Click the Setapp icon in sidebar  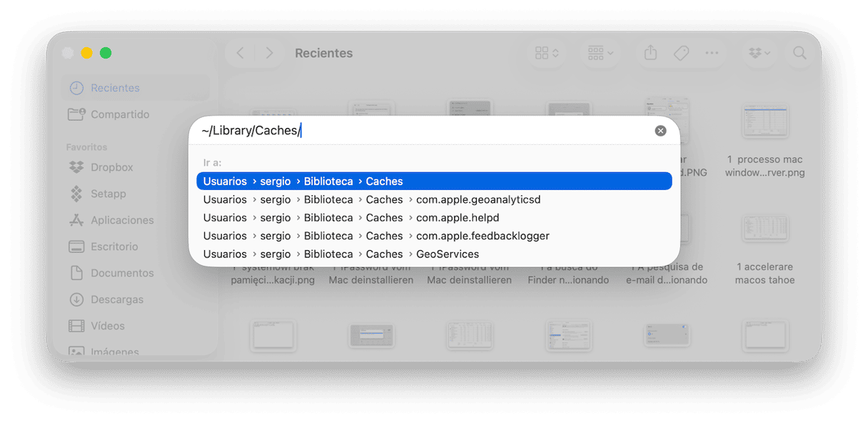(76, 194)
